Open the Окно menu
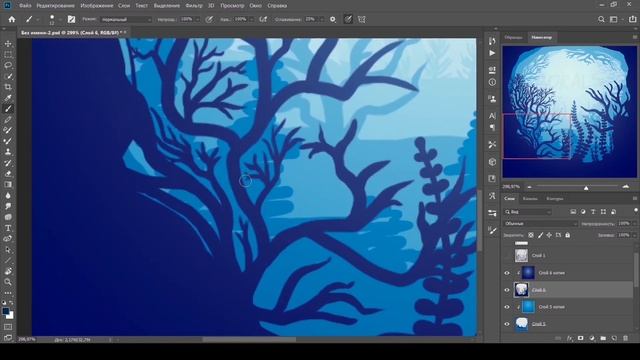Viewport: 640px width, 360px height. (256, 6)
